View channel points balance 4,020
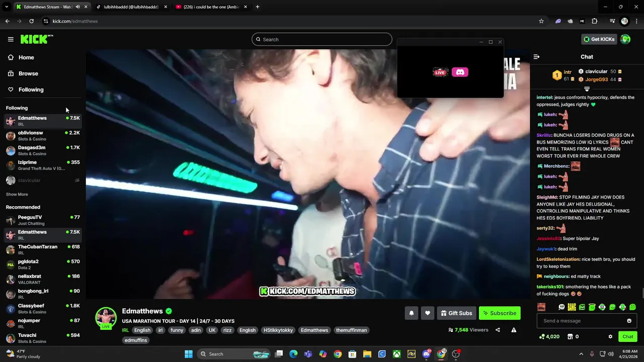The width and height of the screenshot is (644, 362). (x=549, y=336)
